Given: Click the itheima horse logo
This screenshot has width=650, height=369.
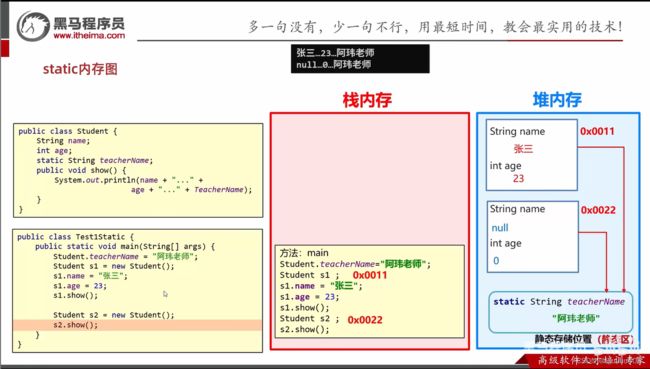Looking at the screenshot, I should click(x=33, y=26).
